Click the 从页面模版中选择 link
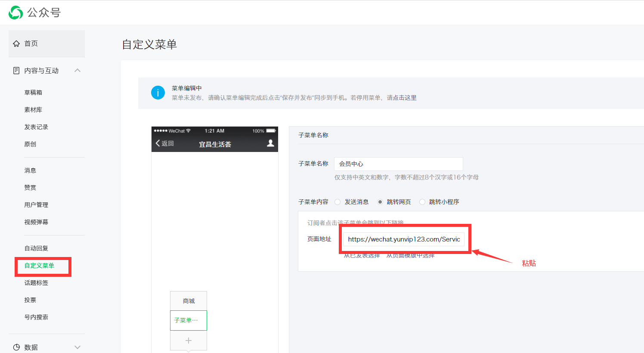The height and width of the screenshot is (353, 644). pos(410,256)
